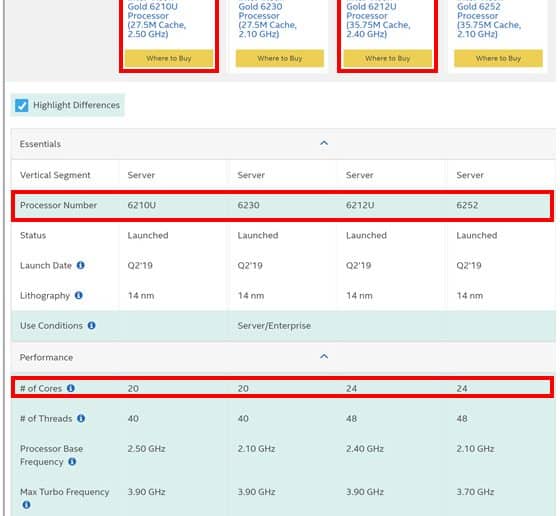Screen dimensions: 560x516
Task: Click the Highlight Differences label text
Action: pos(76,105)
